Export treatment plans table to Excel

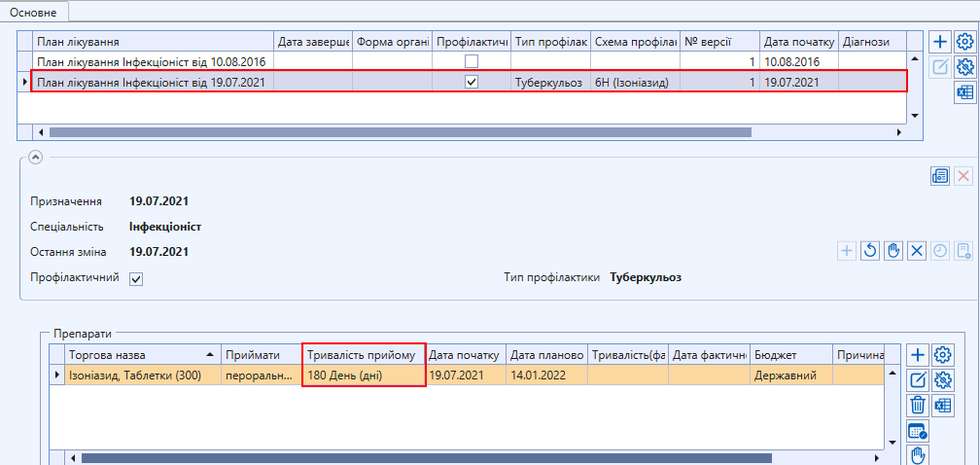(965, 92)
